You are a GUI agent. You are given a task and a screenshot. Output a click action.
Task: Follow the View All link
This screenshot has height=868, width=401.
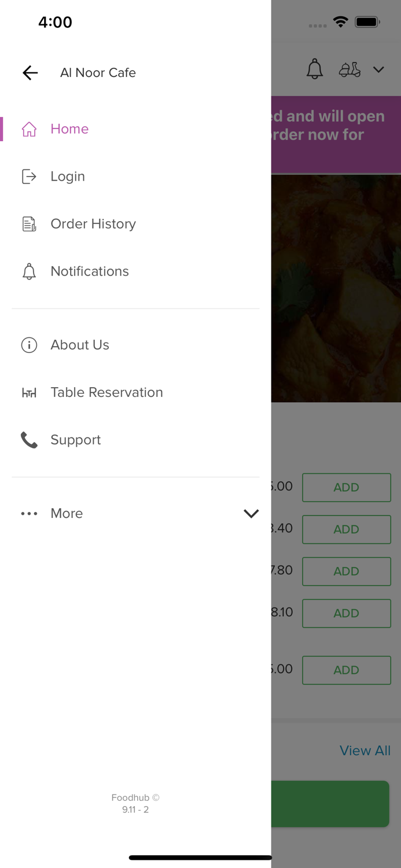tap(365, 751)
